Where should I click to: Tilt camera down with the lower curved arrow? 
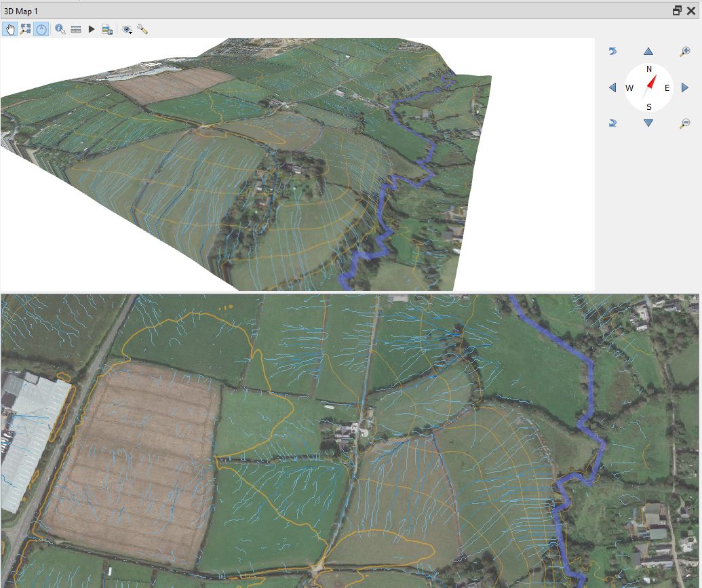[x=612, y=123]
